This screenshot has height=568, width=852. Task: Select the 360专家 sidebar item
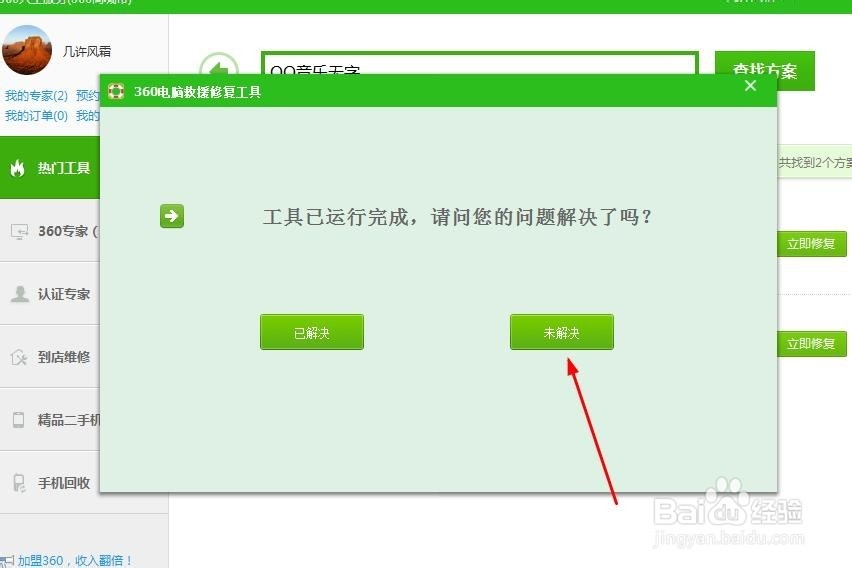tap(50, 231)
